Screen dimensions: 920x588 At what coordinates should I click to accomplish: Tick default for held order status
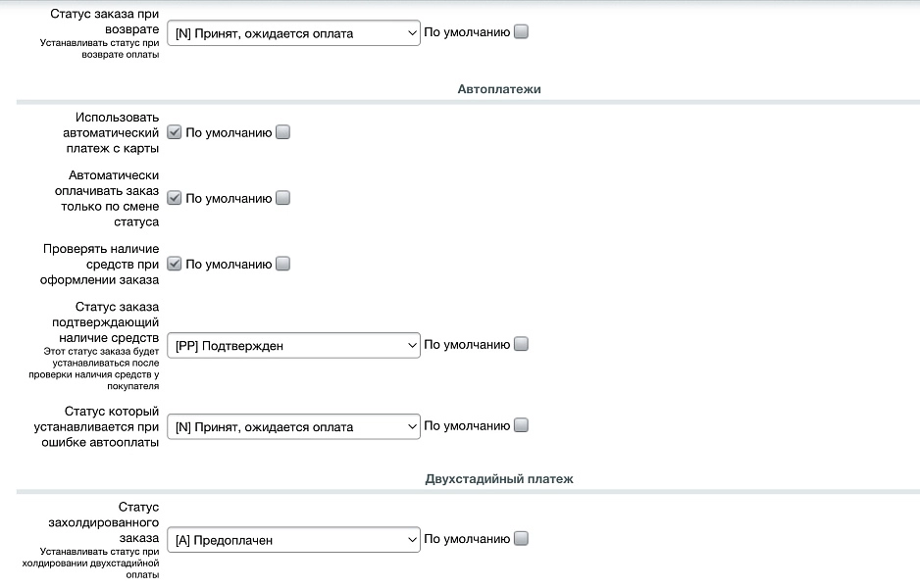click(521, 538)
